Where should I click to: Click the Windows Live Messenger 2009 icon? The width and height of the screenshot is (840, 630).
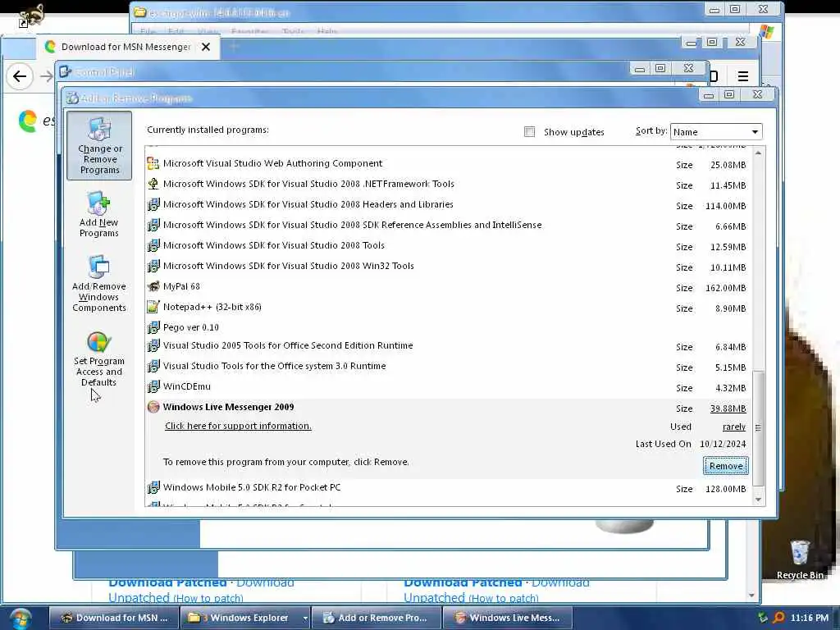(153, 407)
